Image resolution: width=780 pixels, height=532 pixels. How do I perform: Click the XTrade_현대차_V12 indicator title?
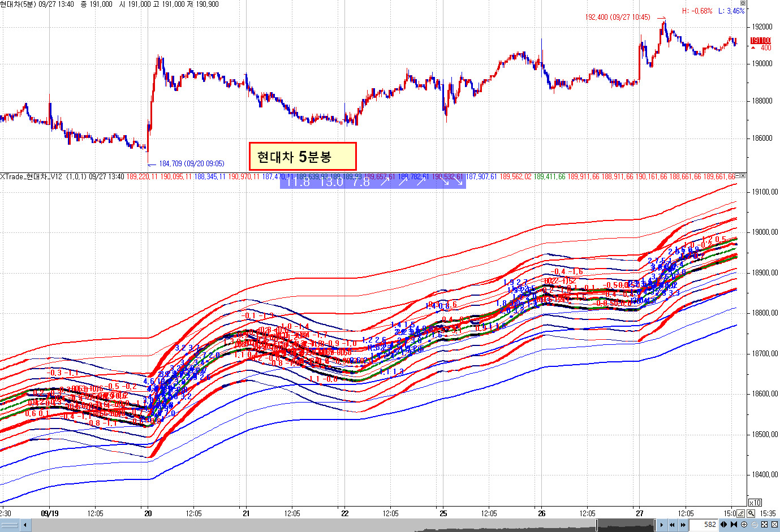(x=31, y=176)
